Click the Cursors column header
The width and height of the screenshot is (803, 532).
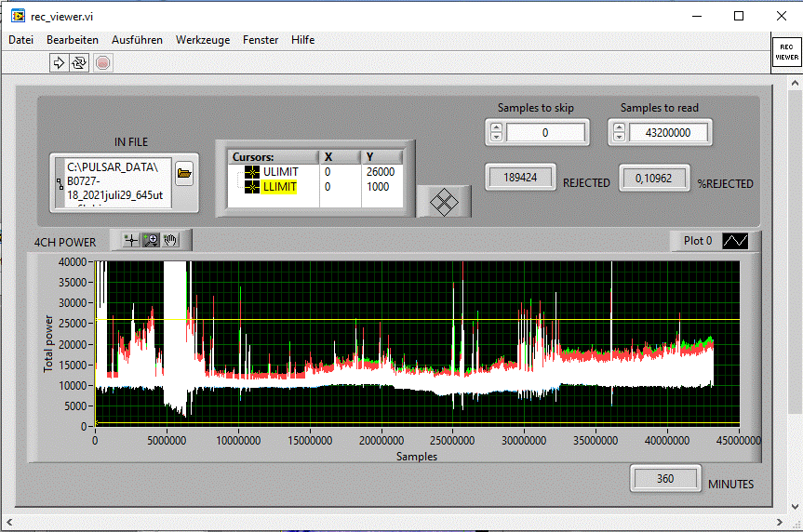(274, 156)
